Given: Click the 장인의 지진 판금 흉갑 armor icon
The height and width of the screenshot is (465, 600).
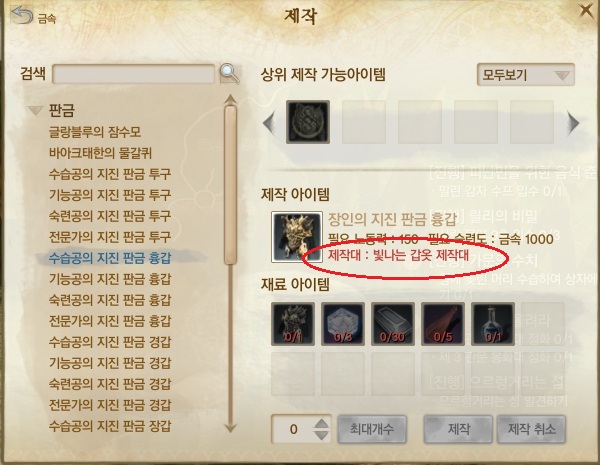Looking at the screenshot, I should tap(297, 237).
